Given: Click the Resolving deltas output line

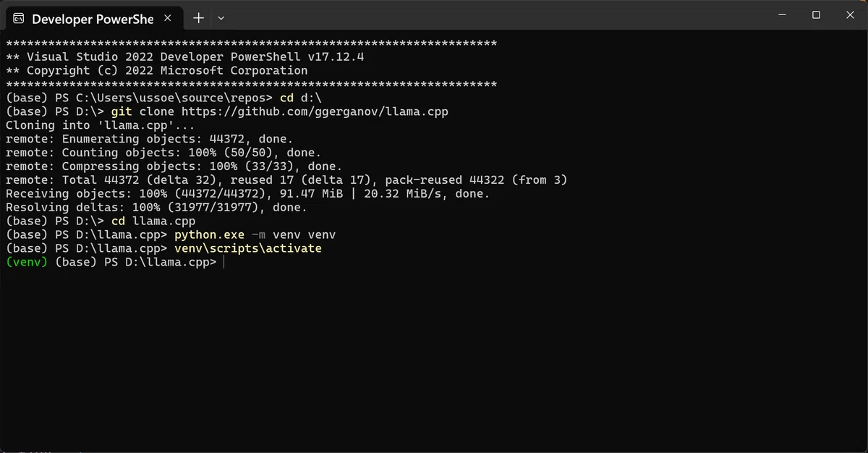Looking at the screenshot, I should (156, 207).
